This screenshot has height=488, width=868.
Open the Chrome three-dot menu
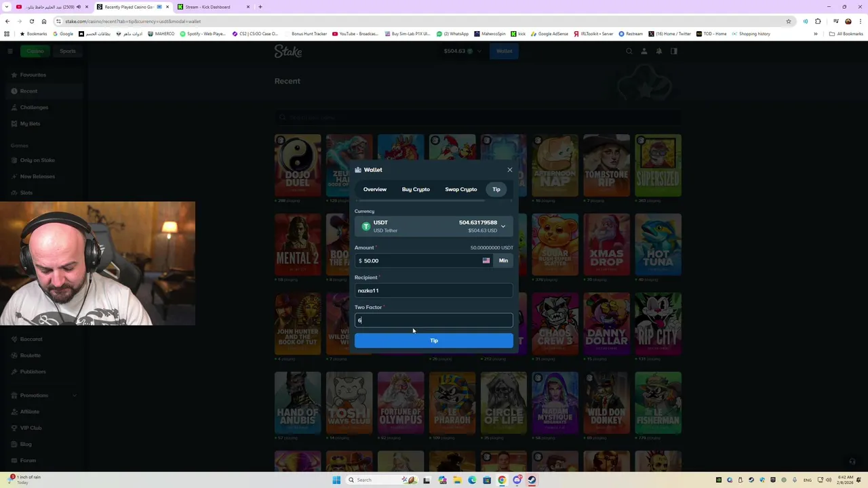click(861, 21)
